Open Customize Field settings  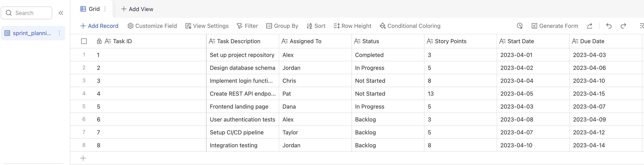[x=152, y=26]
